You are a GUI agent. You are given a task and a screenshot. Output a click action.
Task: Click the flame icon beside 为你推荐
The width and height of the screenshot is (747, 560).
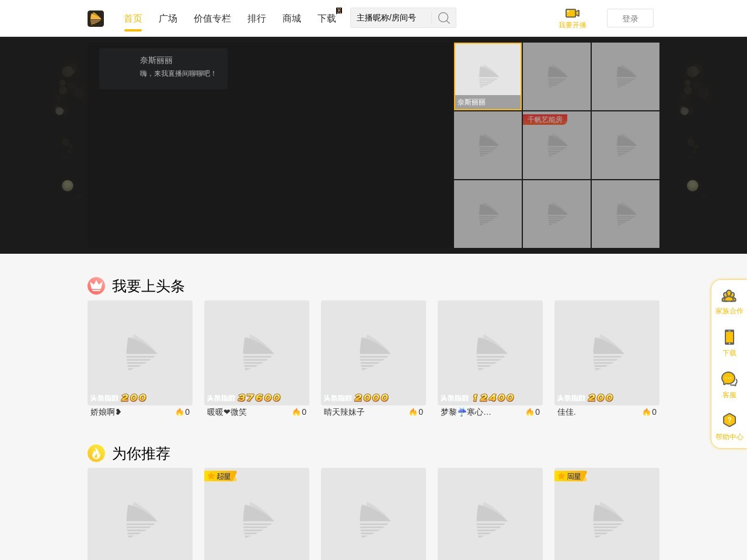click(x=96, y=453)
